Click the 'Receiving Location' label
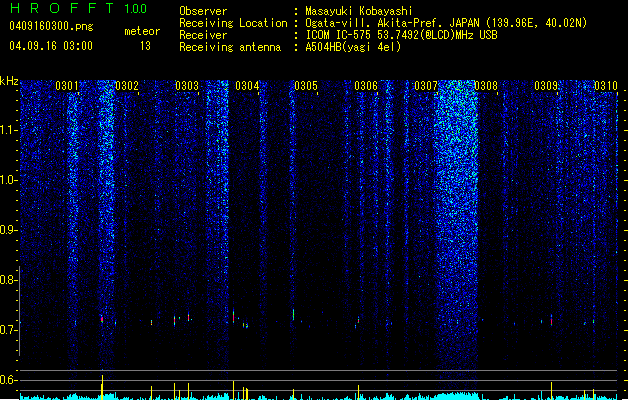Image resolution: width=629 pixels, height=400 pixels. 233,23
